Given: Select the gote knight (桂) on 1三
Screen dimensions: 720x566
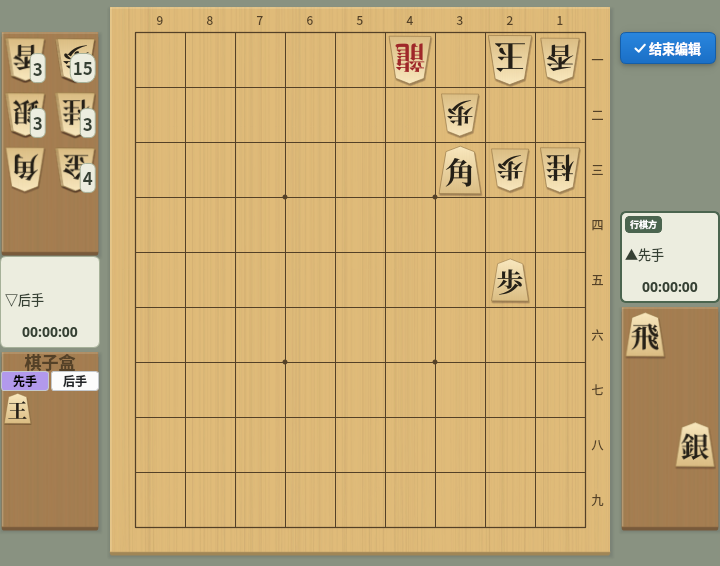Looking at the screenshot, I should click(x=560, y=170).
